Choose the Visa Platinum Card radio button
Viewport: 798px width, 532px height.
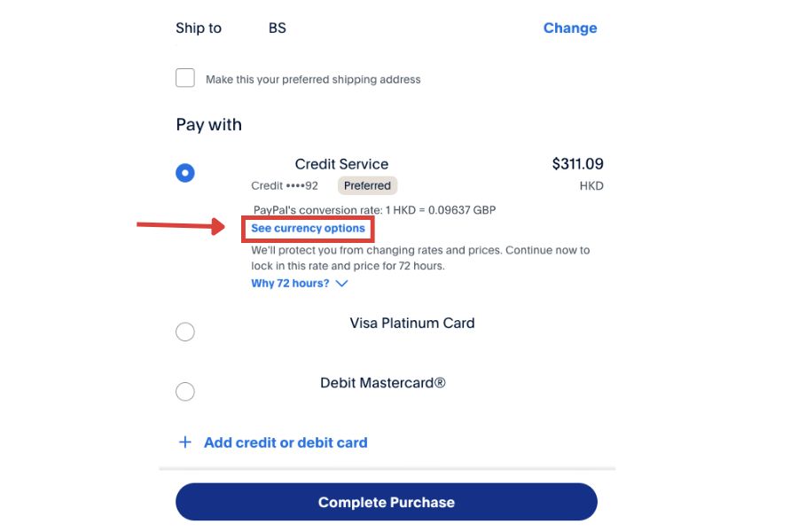tap(185, 332)
